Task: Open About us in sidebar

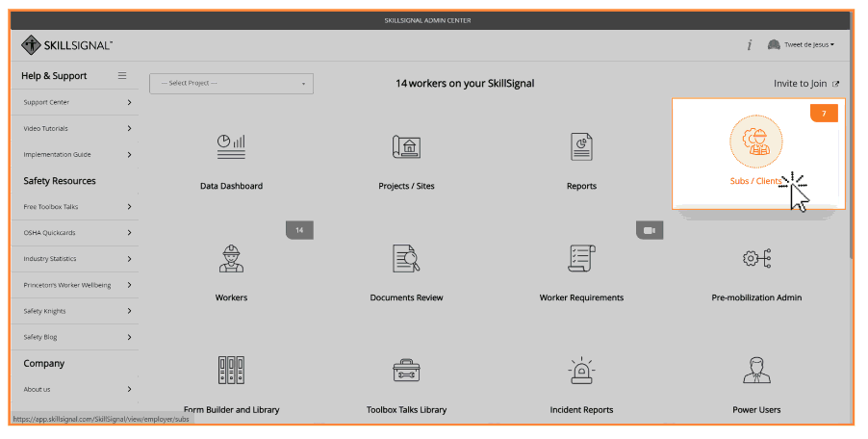Action: [75, 389]
